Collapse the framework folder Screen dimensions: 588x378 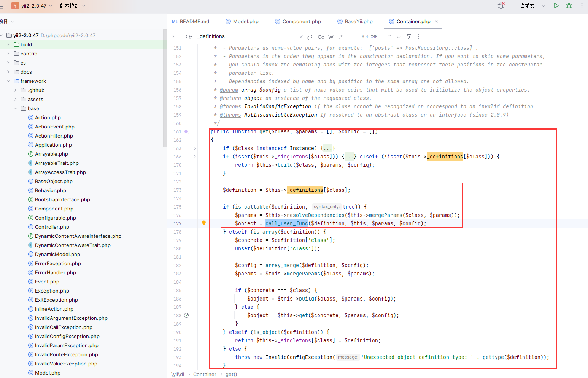tap(8, 81)
